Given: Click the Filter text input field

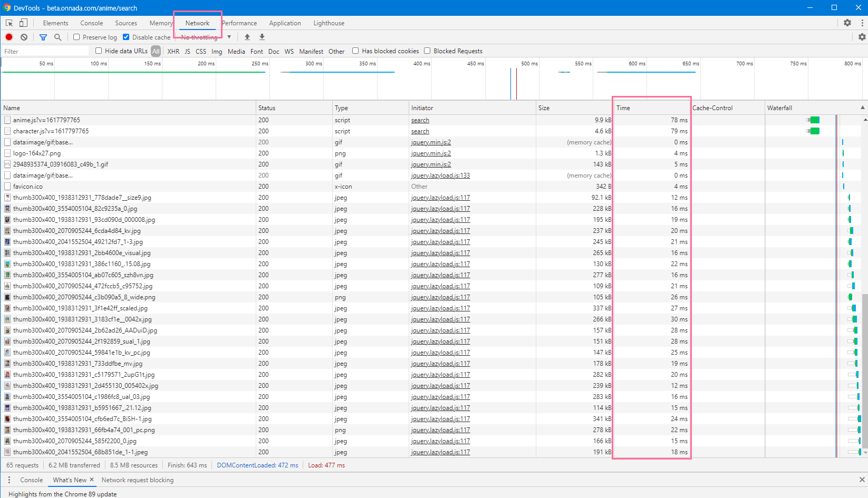Looking at the screenshot, I should tap(45, 51).
